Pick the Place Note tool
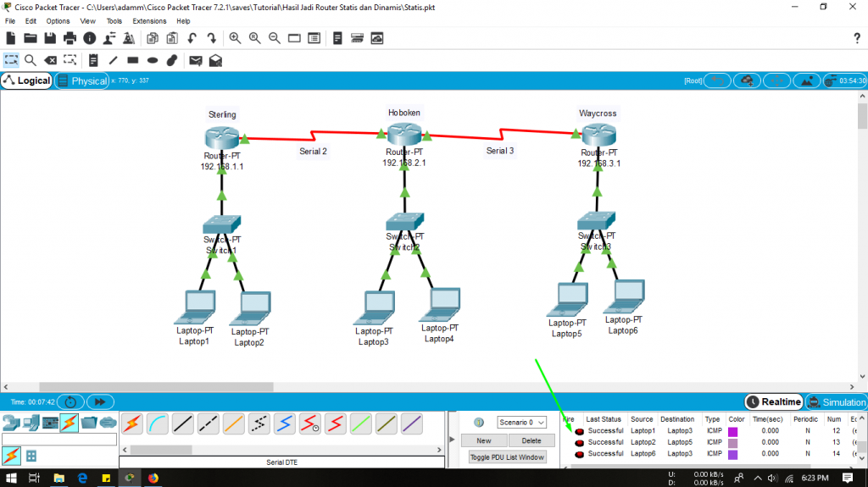The image size is (868, 487). point(93,60)
